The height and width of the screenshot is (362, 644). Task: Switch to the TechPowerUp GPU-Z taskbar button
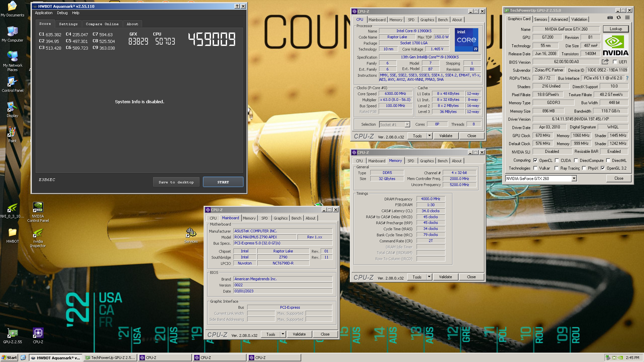coord(110,358)
